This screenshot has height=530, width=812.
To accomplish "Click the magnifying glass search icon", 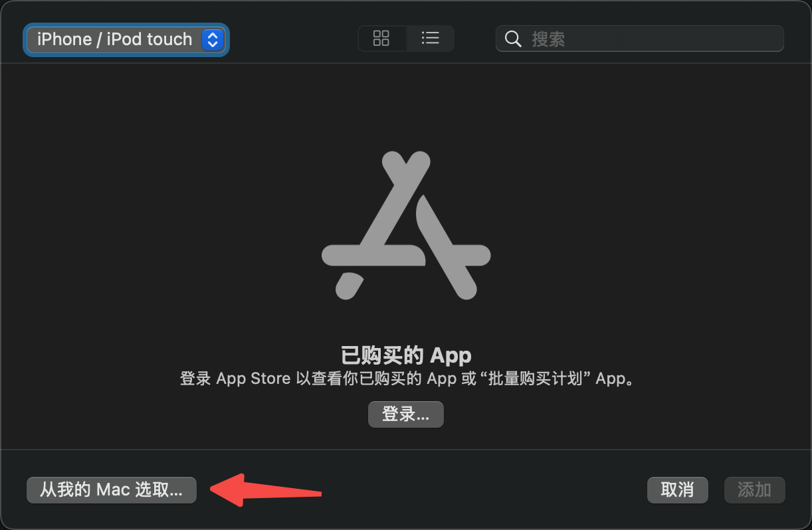I will (513, 39).
